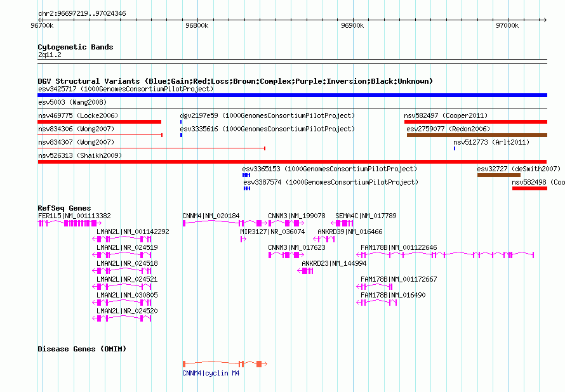The height and width of the screenshot is (392, 565).
Task: Open LMAN2L|NM_001142292 transcript label
Action: point(133,232)
